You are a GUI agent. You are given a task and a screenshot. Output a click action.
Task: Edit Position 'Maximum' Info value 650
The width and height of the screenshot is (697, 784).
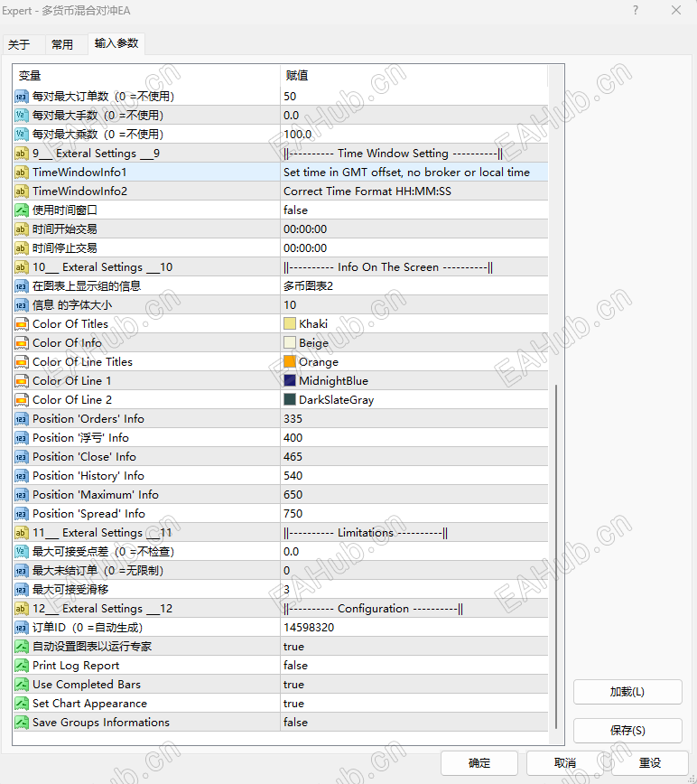click(x=414, y=495)
